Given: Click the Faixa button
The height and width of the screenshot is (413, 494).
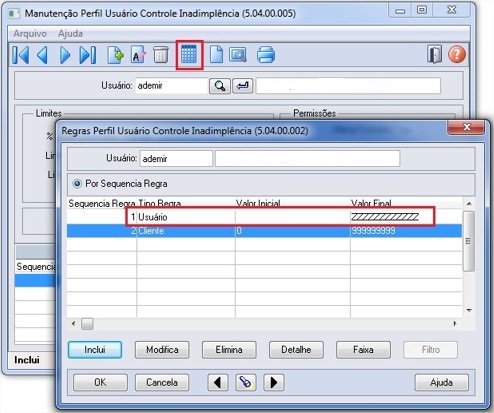Looking at the screenshot, I should (363, 350).
